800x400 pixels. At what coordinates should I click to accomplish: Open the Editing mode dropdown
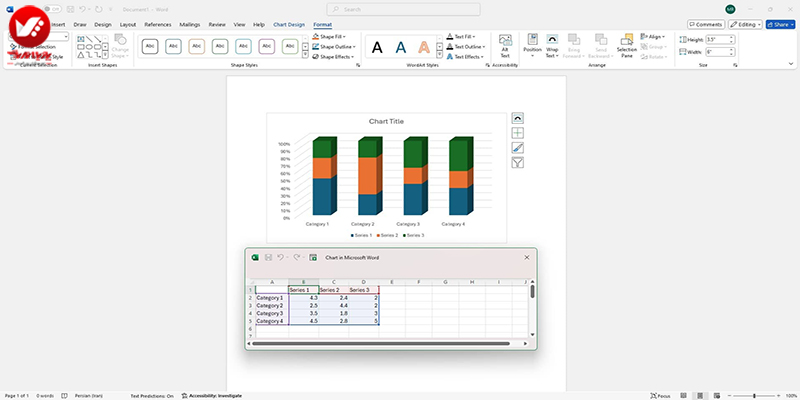(x=745, y=24)
